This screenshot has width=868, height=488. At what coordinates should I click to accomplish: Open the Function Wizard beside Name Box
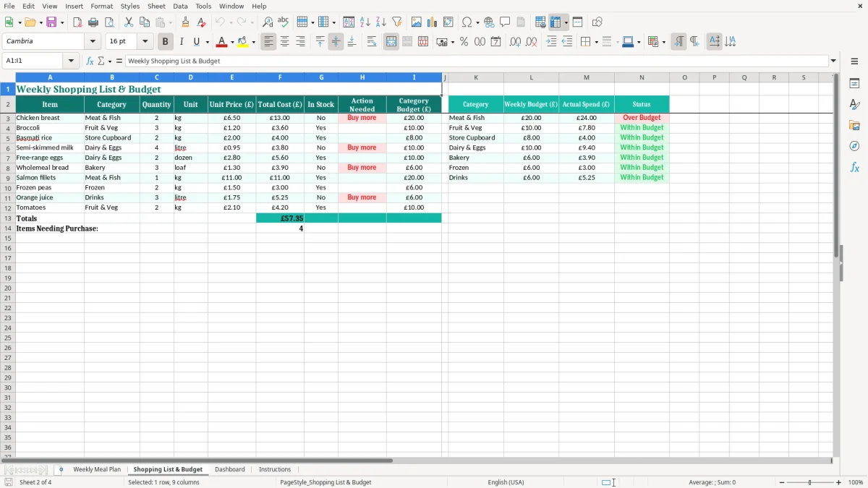pyautogui.click(x=90, y=61)
